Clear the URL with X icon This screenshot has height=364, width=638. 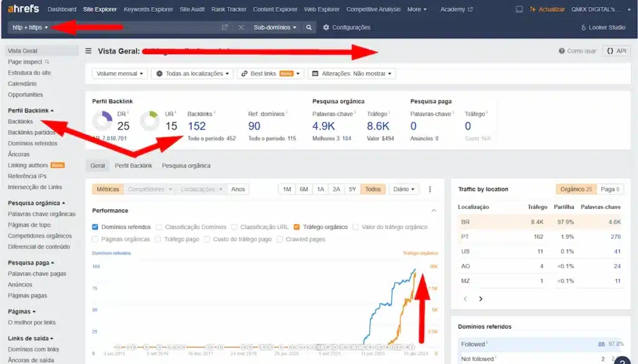point(241,27)
